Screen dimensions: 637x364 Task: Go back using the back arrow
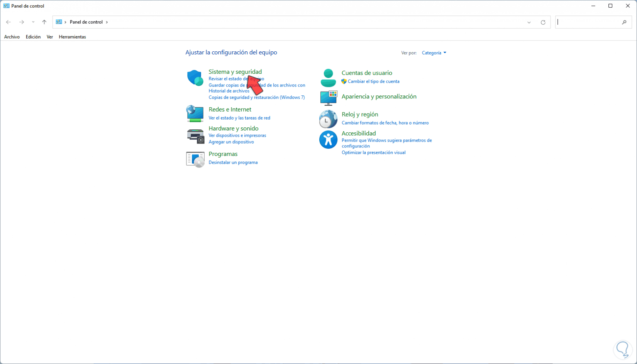coord(8,22)
